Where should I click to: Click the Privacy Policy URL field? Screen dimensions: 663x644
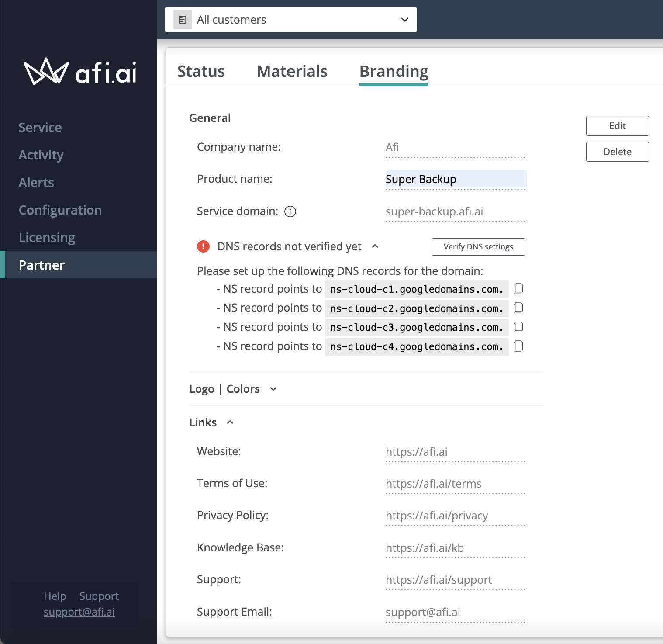(x=456, y=516)
